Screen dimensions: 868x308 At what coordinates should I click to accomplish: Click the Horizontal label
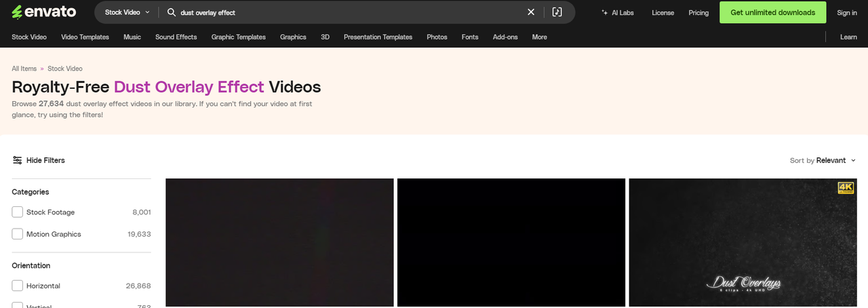point(43,286)
